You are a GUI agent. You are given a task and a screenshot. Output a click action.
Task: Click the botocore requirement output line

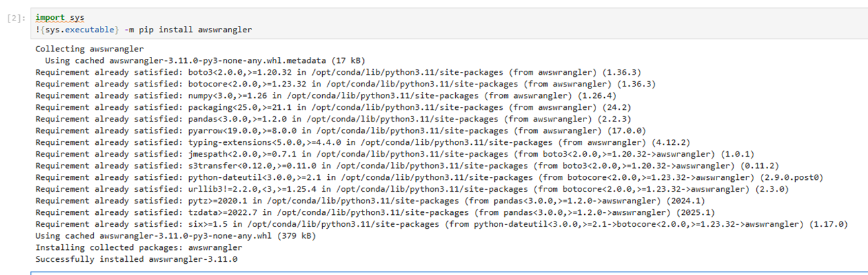(345, 84)
